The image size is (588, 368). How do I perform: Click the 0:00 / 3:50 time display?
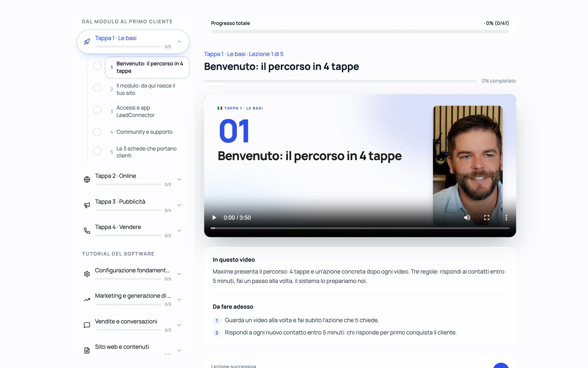click(237, 218)
